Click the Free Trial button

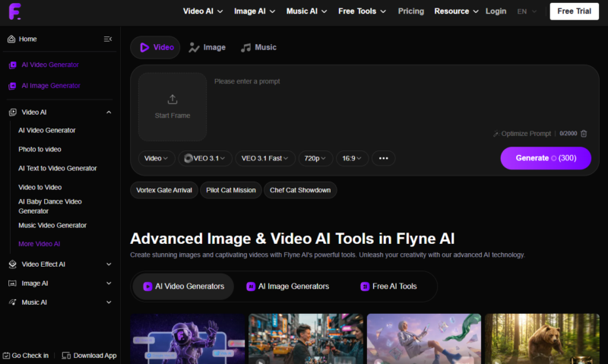click(x=574, y=11)
